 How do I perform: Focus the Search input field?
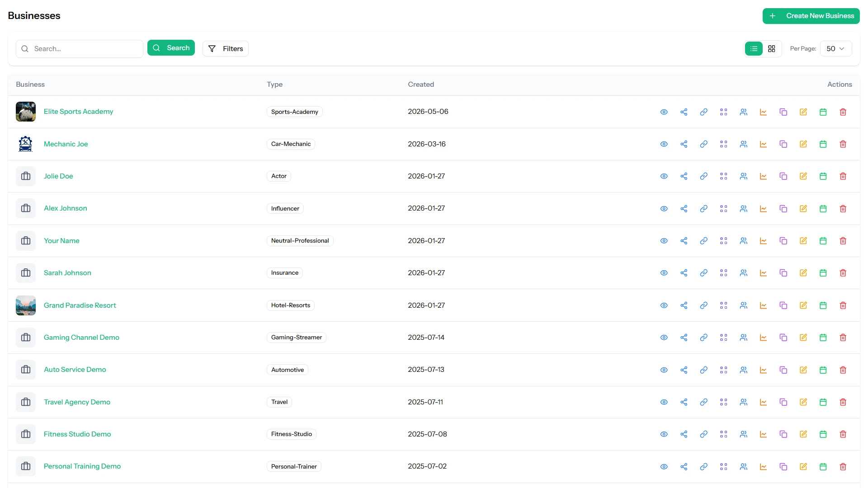pos(80,49)
